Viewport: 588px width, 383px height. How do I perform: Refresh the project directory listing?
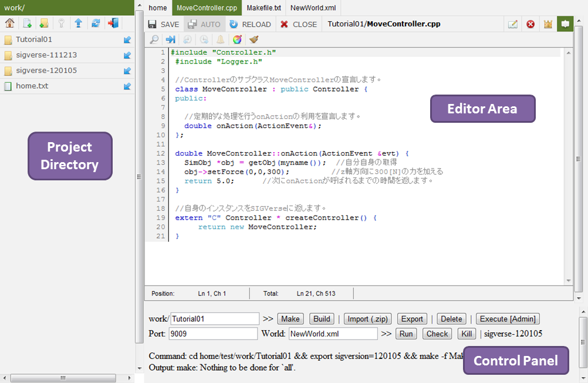point(95,23)
